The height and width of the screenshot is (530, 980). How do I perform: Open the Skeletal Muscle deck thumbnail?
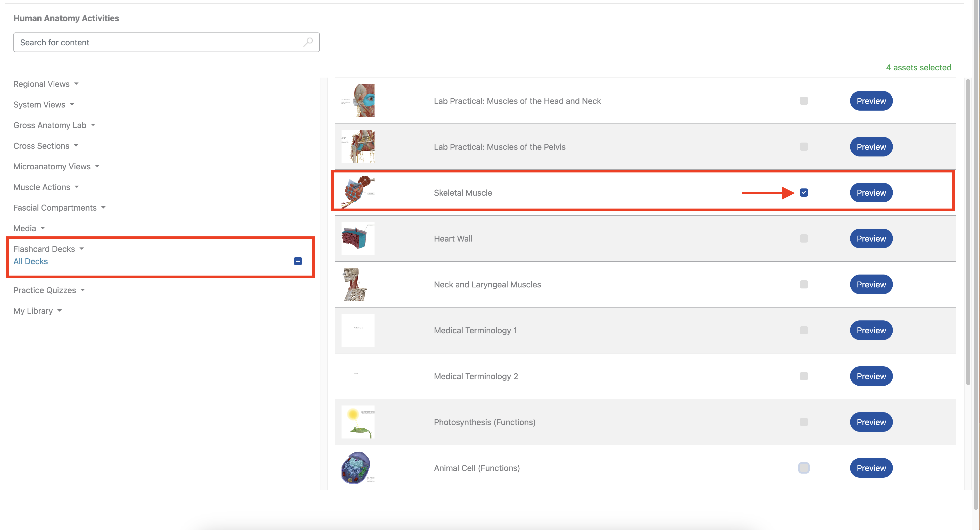(358, 192)
